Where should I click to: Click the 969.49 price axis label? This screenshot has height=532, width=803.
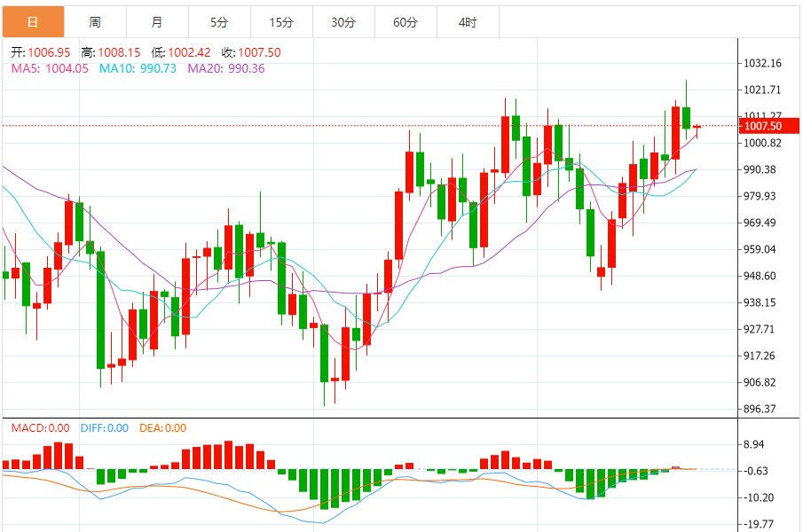tap(760, 223)
